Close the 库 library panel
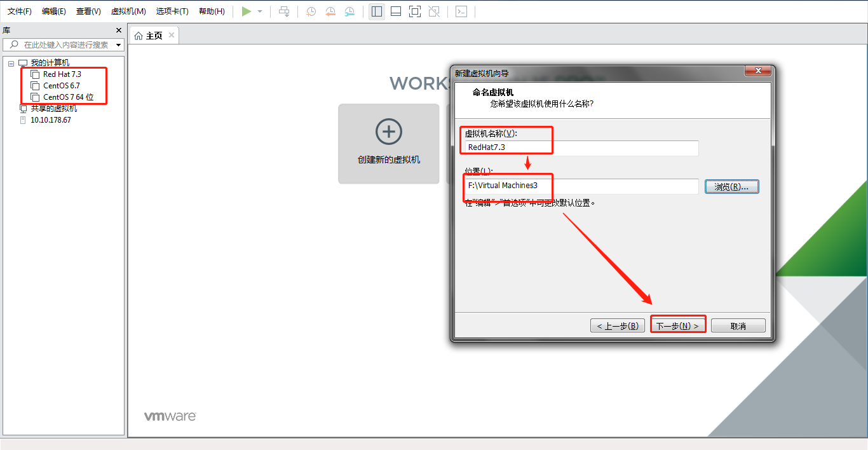 118,31
